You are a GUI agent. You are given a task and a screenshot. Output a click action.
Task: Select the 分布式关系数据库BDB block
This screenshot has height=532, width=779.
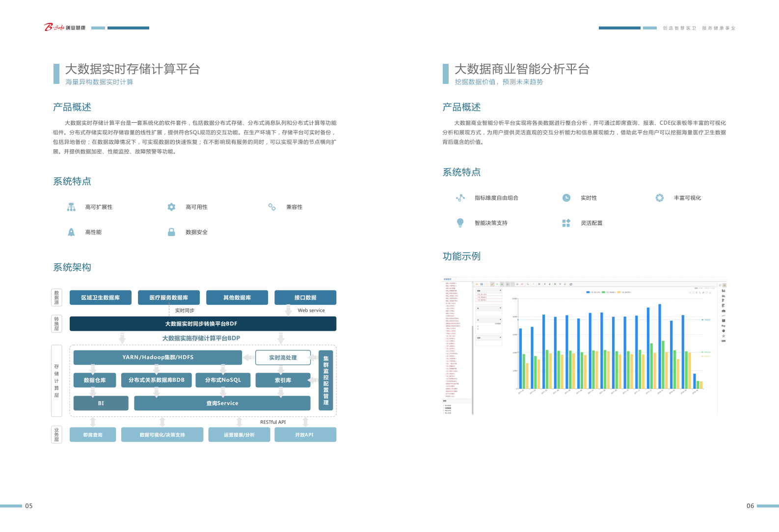pyautogui.click(x=157, y=380)
